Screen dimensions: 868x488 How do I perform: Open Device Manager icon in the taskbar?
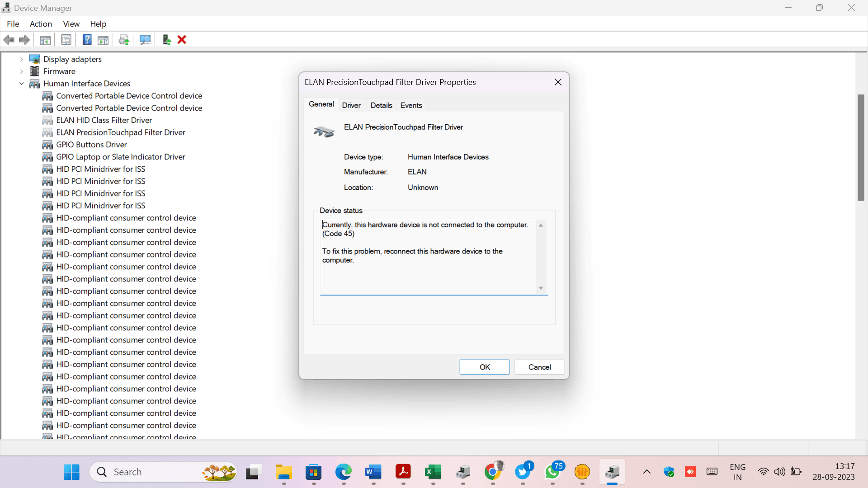point(612,472)
